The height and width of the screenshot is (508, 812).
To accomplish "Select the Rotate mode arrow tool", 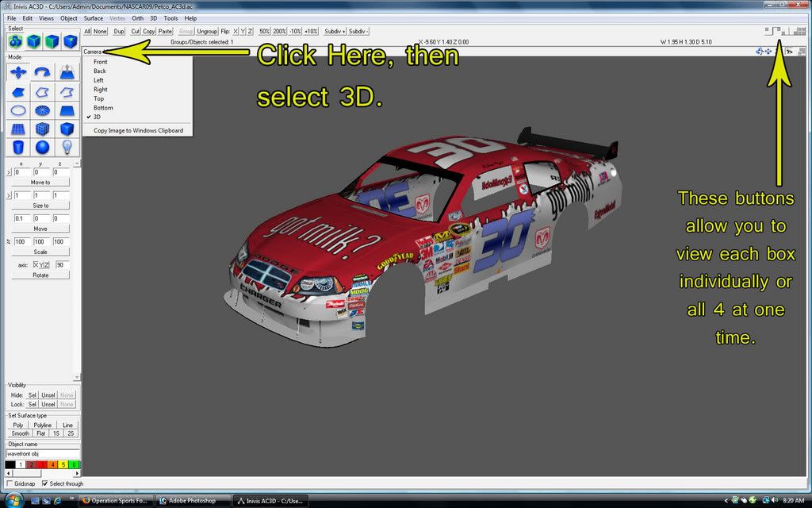I will tap(43, 73).
